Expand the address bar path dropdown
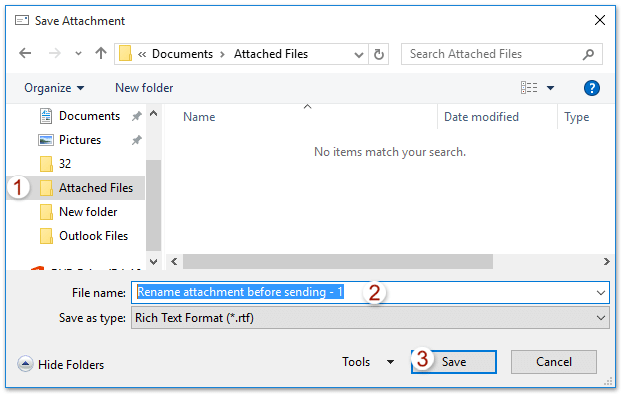 (359, 54)
